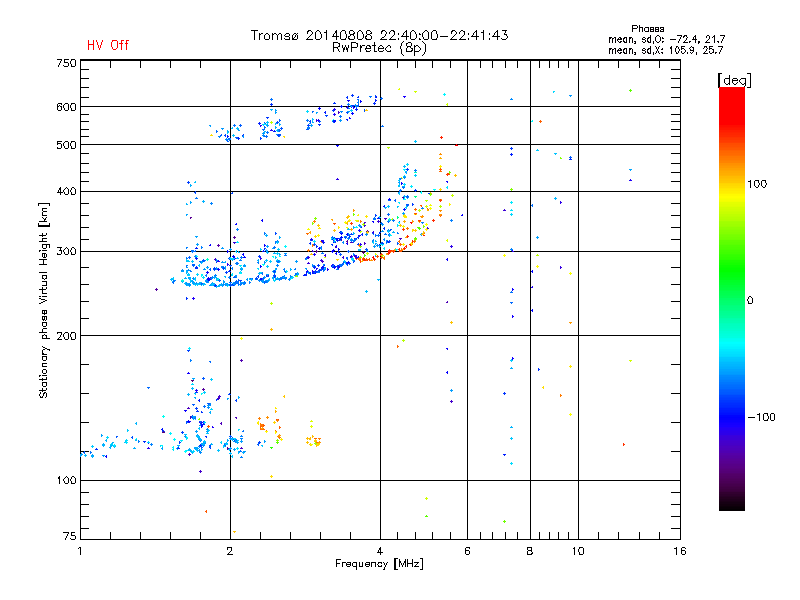Click the red 'HV Off' label
Viewport: 800px width, 600px height.
[x=108, y=45]
